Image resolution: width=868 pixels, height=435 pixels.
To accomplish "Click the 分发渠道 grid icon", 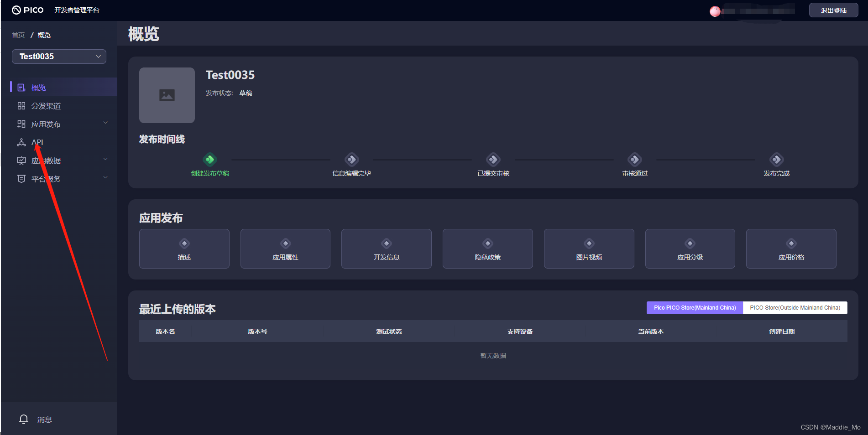I will (21, 106).
